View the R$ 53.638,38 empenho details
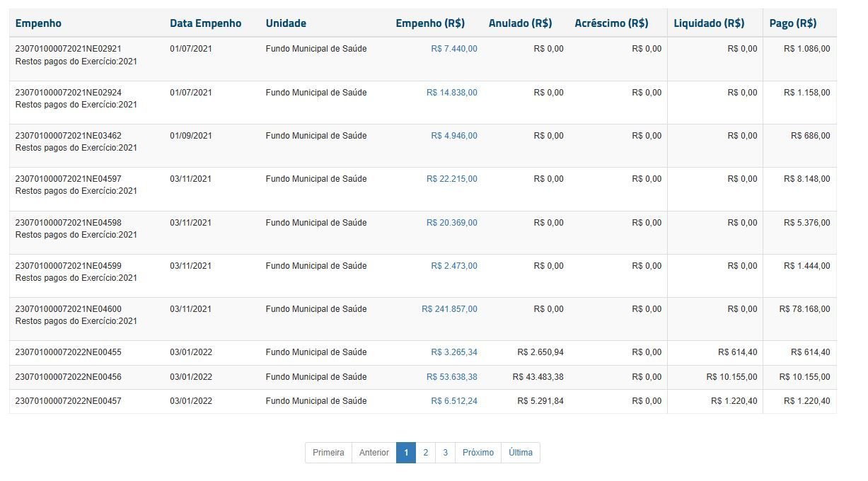 coord(451,377)
